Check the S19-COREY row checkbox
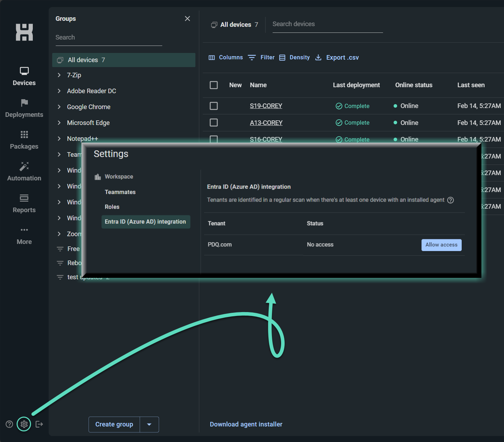The width and height of the screenshot is (504, 442). tap(214, 106)
